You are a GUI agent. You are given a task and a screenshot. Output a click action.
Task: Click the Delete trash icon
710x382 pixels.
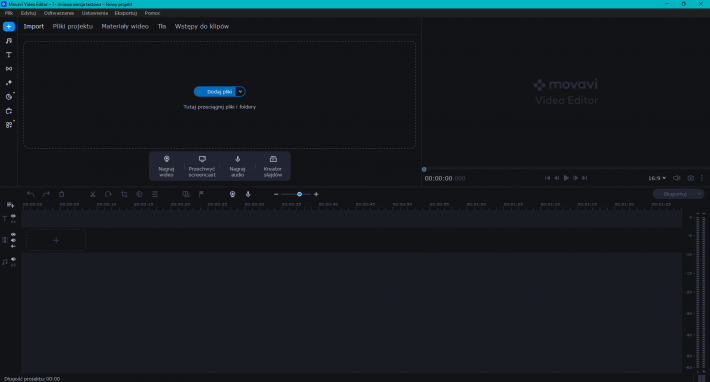pyautogui.click(x=62, y=194)
